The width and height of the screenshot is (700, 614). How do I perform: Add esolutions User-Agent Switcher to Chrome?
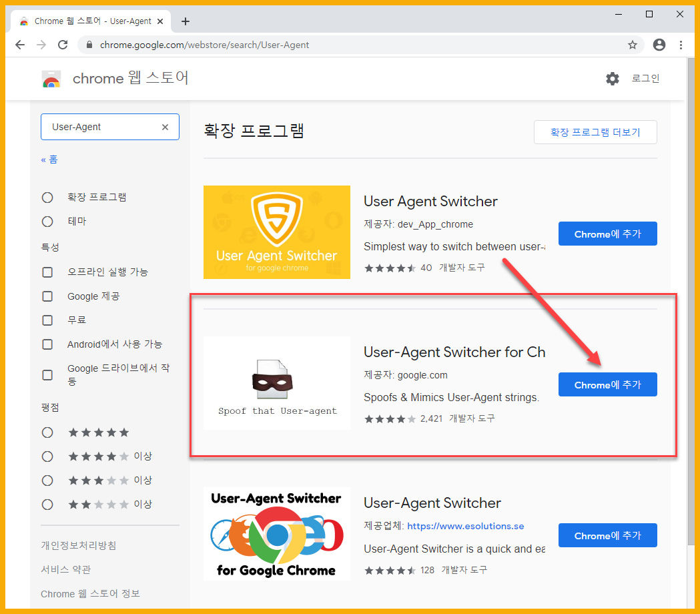608,535
